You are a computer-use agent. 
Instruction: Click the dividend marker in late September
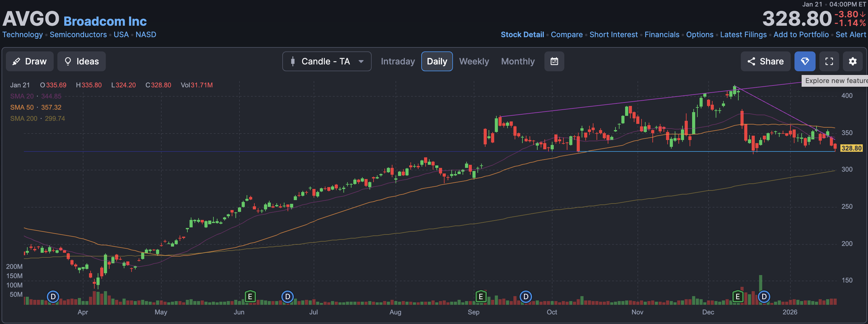[526, 297]
